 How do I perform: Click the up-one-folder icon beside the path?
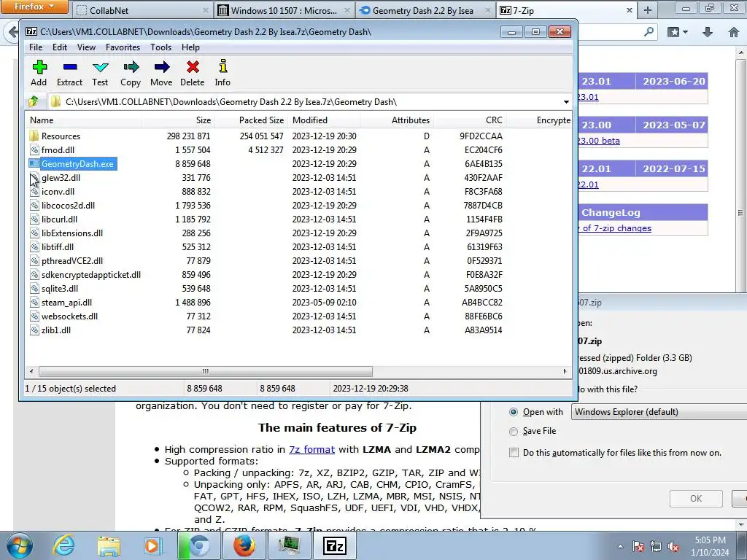pos(34,101)
